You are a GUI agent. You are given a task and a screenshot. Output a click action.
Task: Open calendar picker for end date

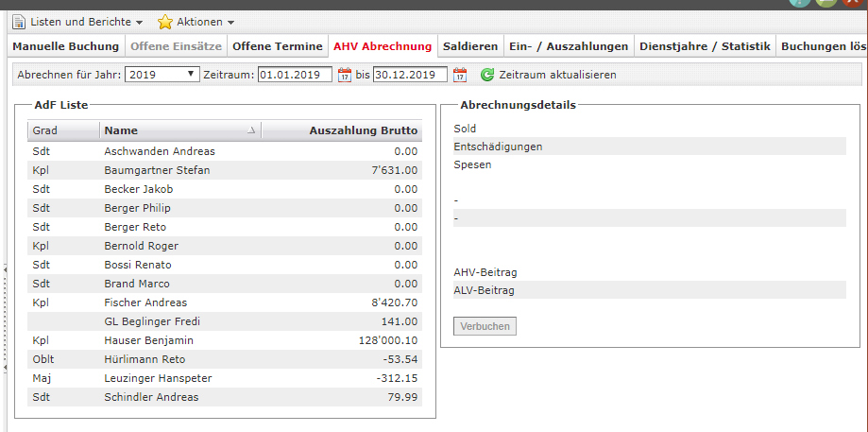click(459, 75)
